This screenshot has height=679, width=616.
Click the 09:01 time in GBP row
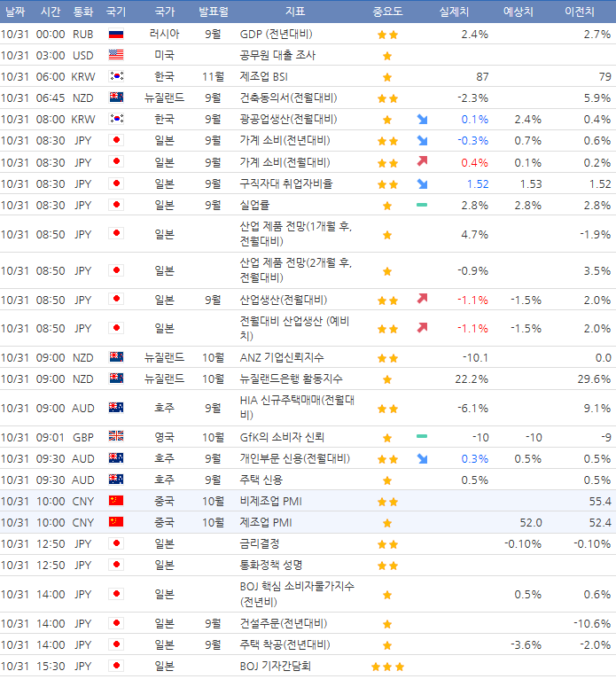51,437
